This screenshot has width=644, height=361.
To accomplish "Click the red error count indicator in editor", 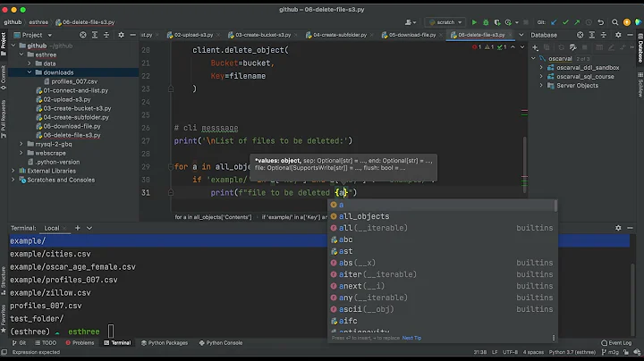I will coord(477,47).
